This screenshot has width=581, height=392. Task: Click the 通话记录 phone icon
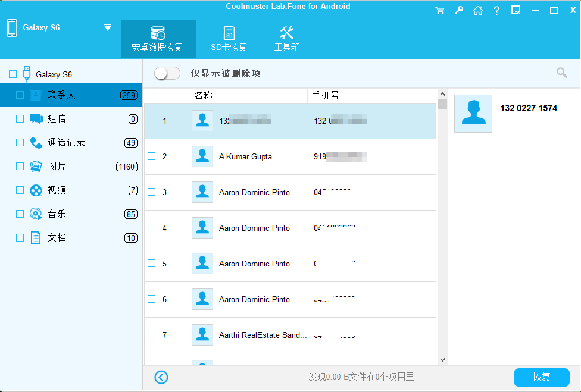click(36, 143)
